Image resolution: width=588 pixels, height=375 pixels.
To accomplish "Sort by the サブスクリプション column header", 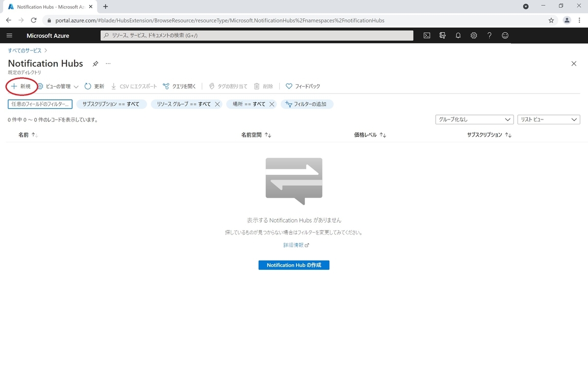I will (489, 135).
